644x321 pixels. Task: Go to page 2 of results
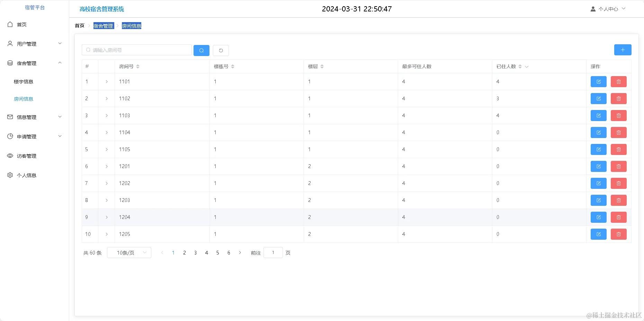tap(185, 253)
